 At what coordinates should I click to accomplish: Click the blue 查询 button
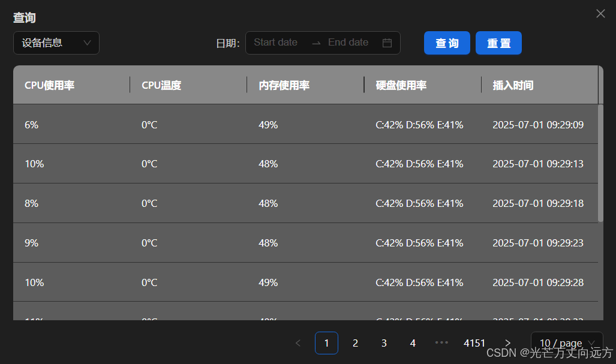(447, 43)
